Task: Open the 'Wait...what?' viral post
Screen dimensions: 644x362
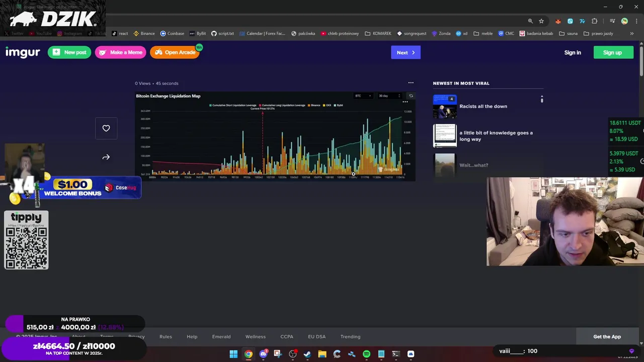Action: pos(473,165)
